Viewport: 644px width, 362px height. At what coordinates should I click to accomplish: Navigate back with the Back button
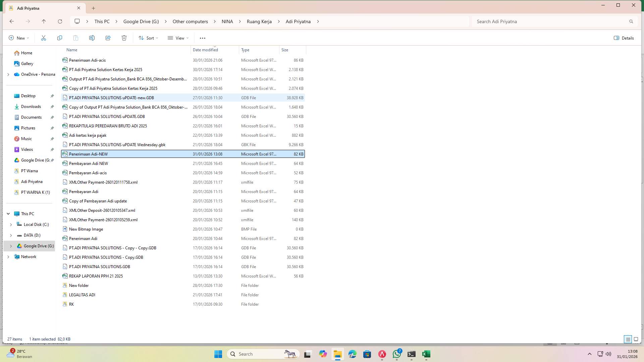pos(12,21)
